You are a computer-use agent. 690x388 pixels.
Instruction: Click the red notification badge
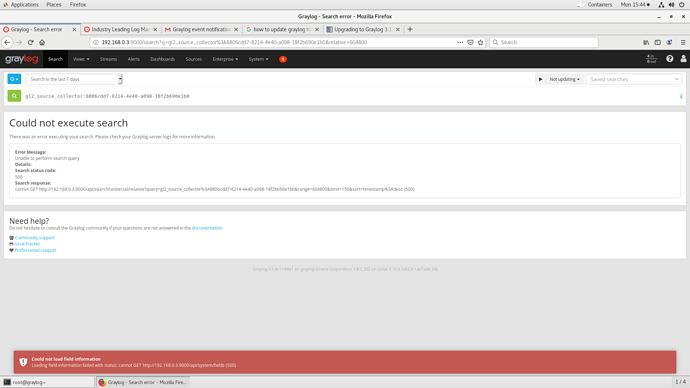[283, 59]
